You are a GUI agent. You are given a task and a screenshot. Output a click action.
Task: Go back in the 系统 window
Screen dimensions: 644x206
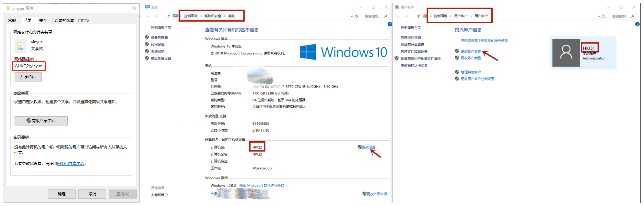pyautogui.click(x=148, y=16)
